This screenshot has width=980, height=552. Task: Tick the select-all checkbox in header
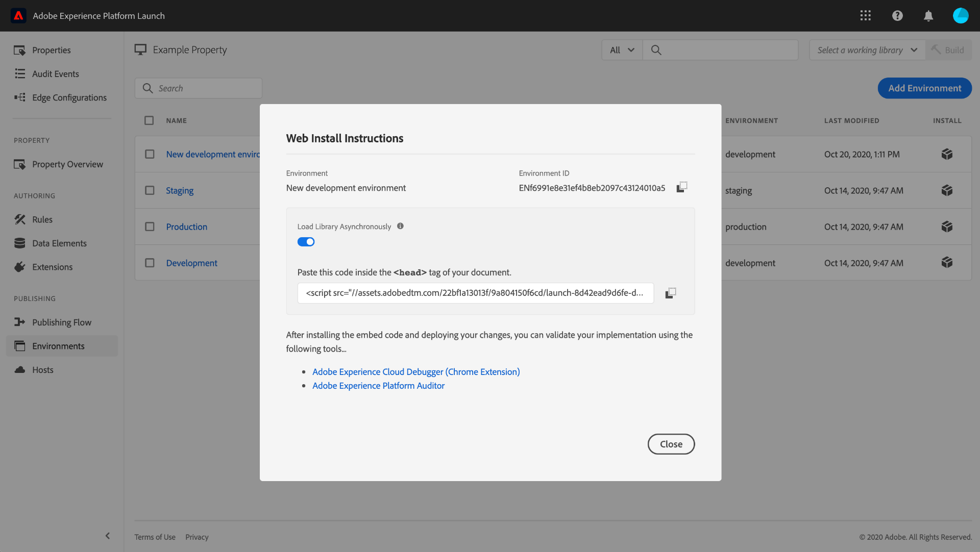click(149, 120)
